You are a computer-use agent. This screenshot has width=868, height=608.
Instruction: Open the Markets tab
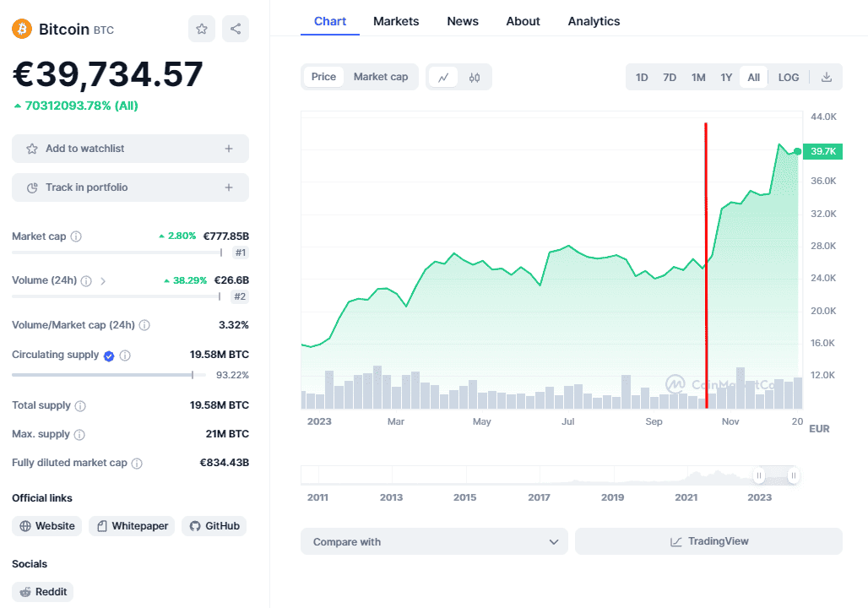(x=396, y=21)
